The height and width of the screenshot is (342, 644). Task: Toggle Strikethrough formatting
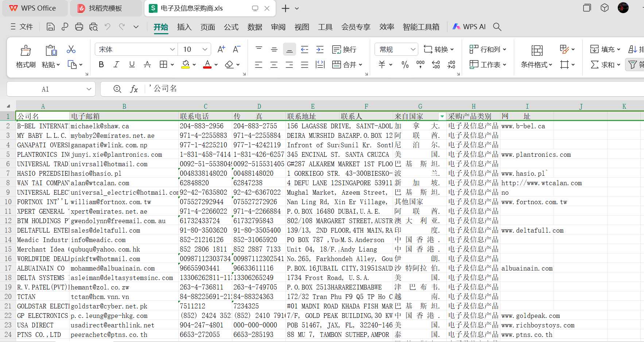[147, 65]
